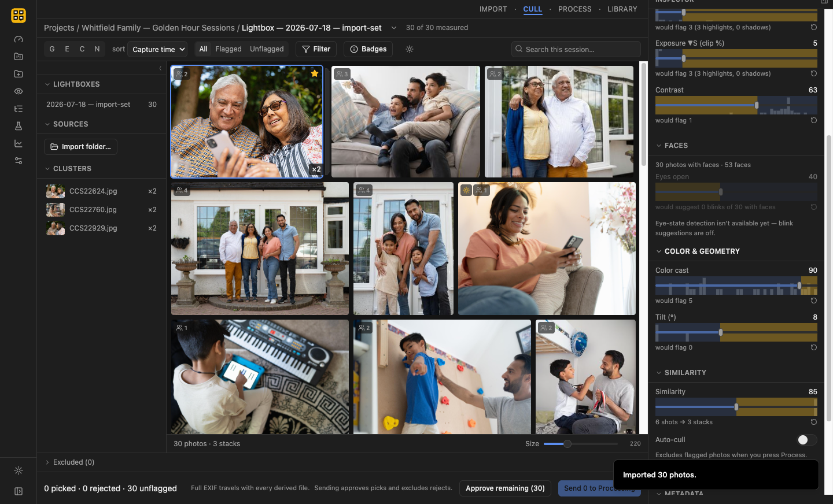Toggle the C filter button
This screenshot has height=504, width=833.
pos(82,49)
